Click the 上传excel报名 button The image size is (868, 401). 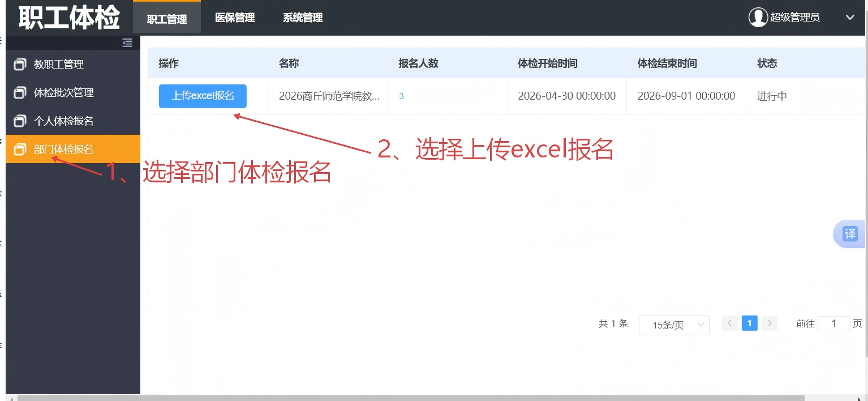point(203,96)
